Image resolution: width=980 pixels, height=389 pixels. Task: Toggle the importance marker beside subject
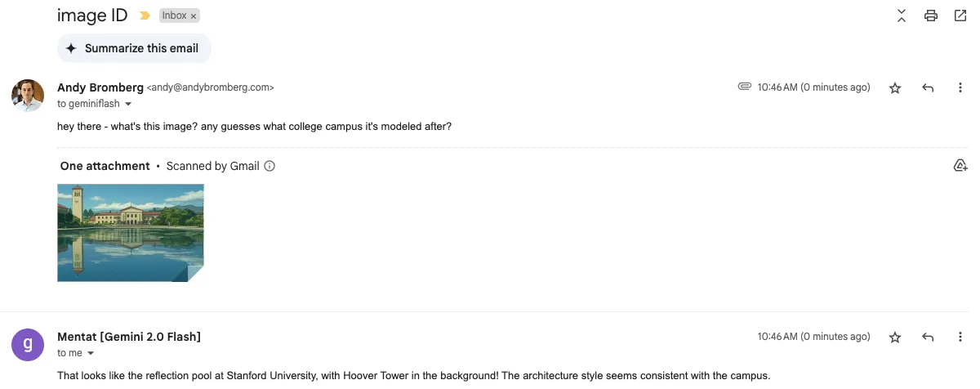pos(145,16)
